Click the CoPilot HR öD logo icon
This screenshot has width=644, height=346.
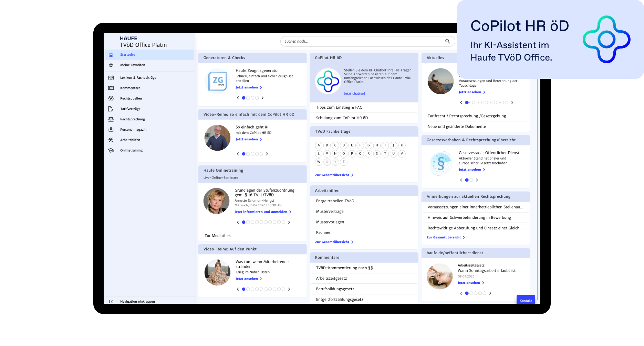[328, 81]
